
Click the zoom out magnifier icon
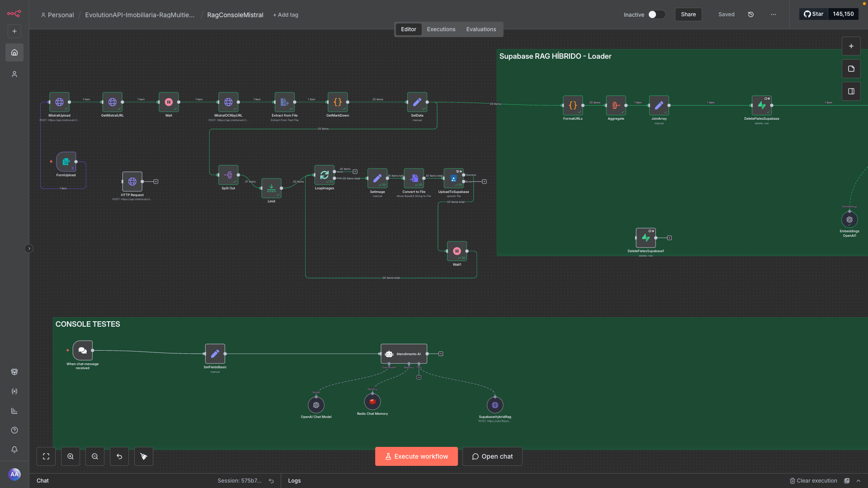point(95,456)
